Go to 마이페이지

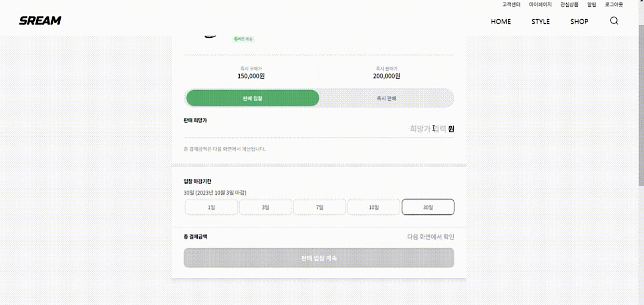(540, 5)
